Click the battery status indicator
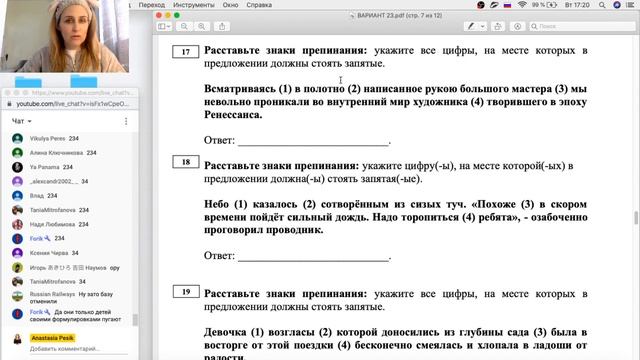Image resolution: width=640 pixels, height=360 pixels. pos(544,5)
